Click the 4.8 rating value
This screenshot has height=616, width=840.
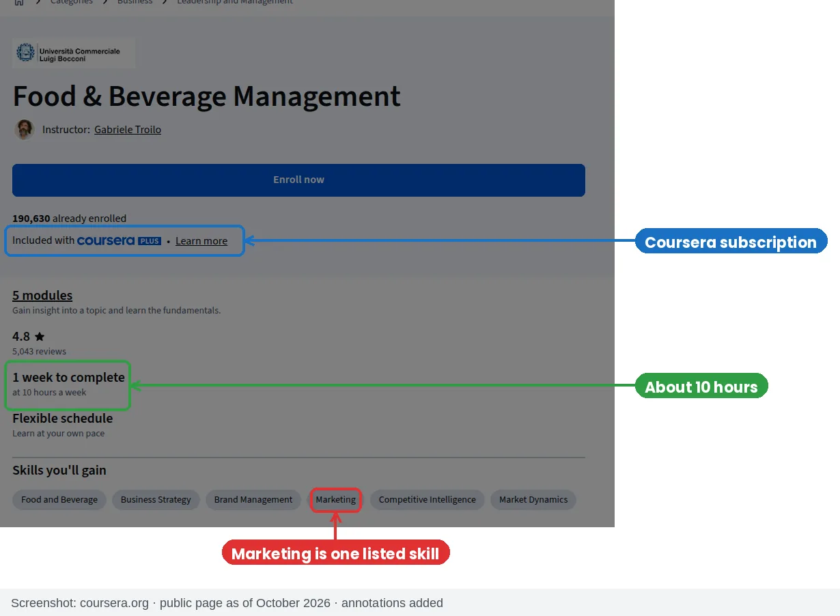21,337
